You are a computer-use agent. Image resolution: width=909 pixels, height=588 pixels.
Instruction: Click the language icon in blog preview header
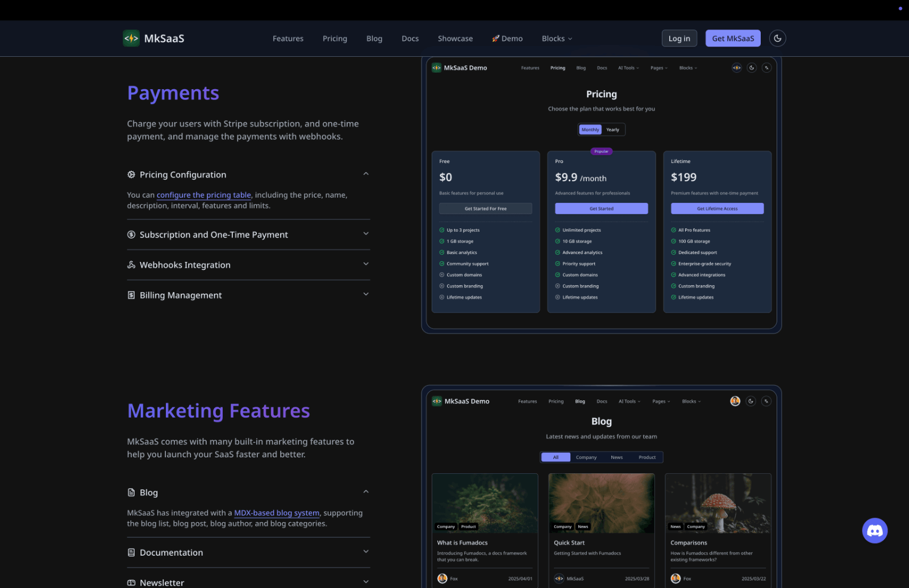(x=766, y=401)
